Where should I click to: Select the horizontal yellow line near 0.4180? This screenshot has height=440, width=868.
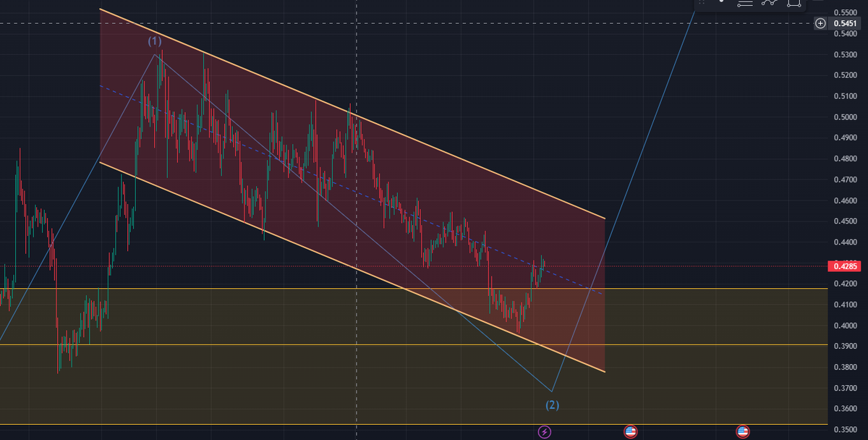coord(217,289)
